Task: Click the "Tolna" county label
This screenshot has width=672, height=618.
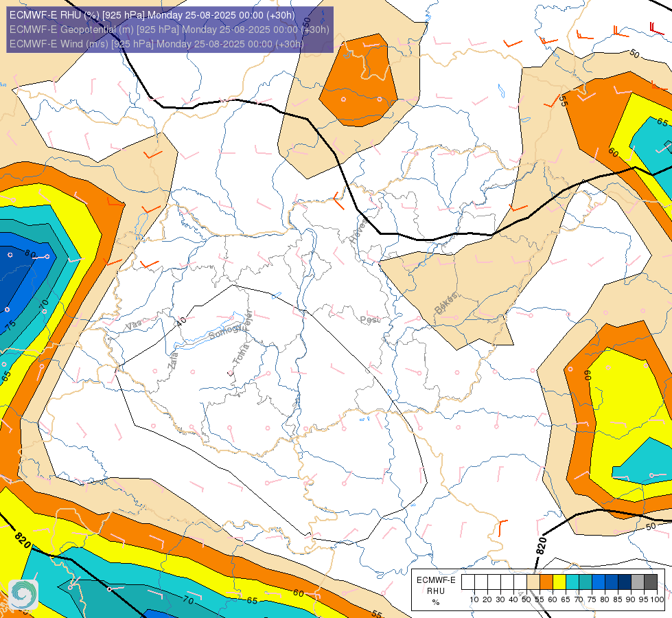Action: [x=240, y=354]
